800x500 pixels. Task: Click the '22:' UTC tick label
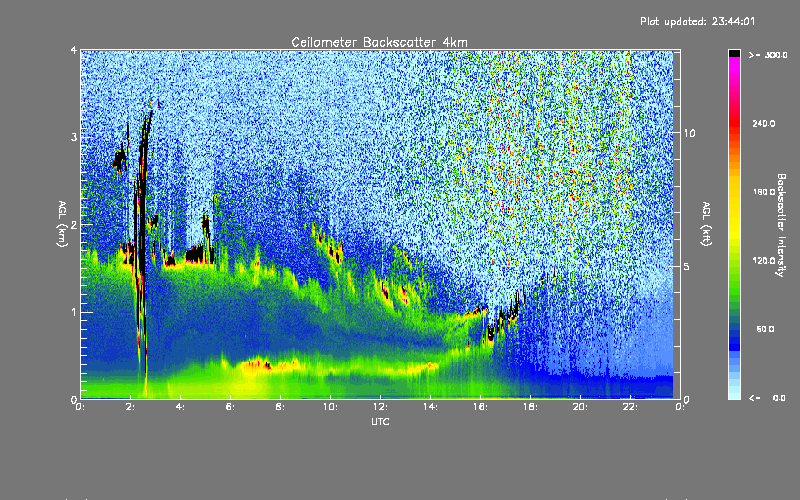tap(630, 407)
